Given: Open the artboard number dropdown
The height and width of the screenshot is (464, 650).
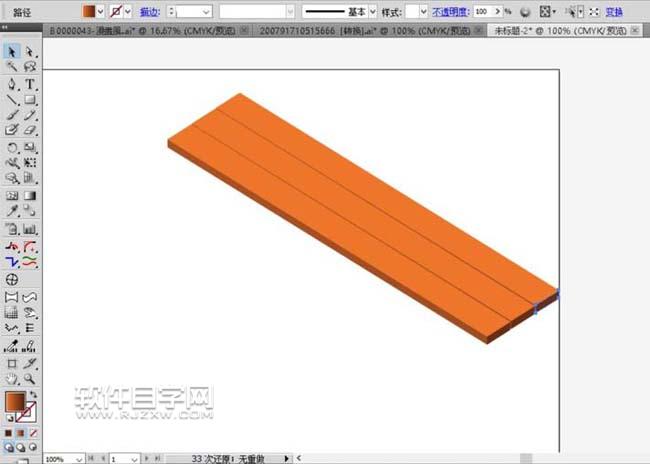Looking at the screenshot, I should coord(134,459).
